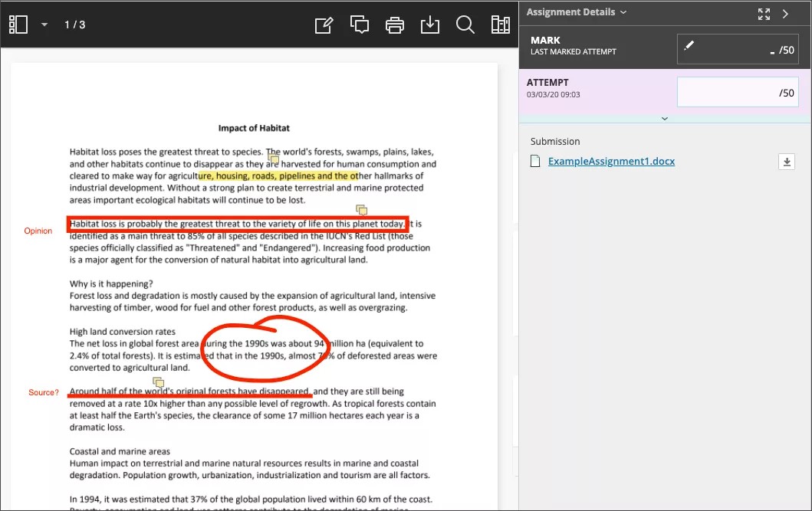Click the attempt grade input field

pos(738,92)
